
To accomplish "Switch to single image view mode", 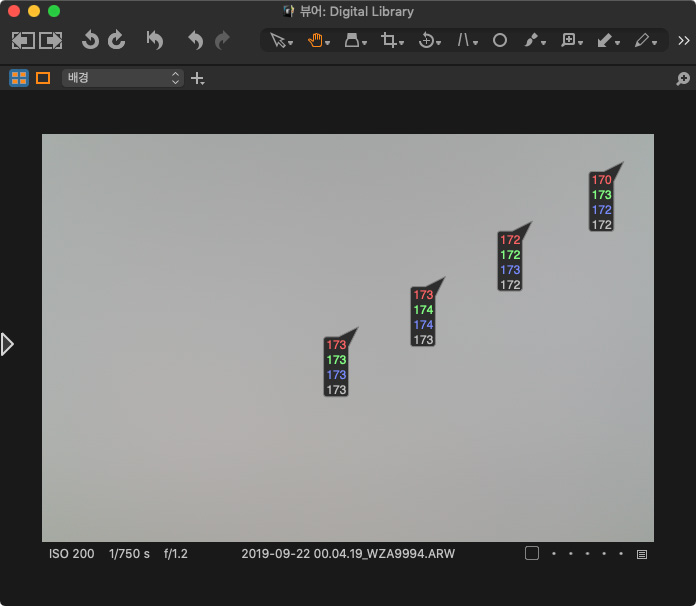I will (43, 78).
